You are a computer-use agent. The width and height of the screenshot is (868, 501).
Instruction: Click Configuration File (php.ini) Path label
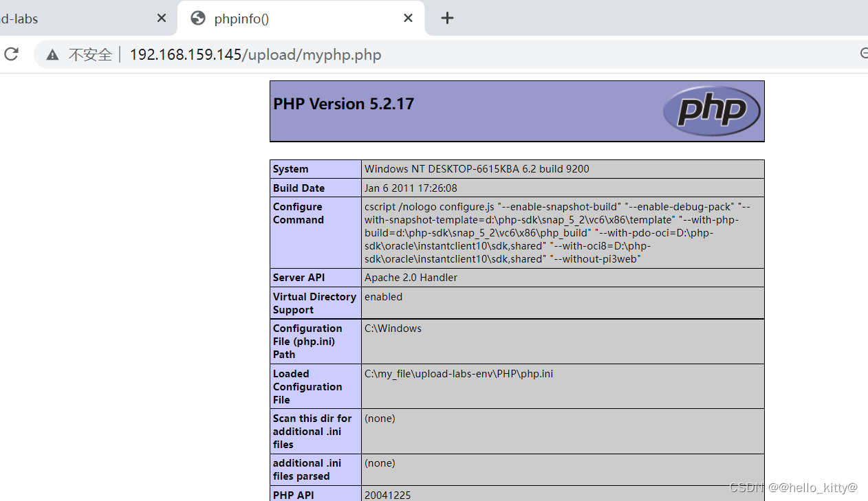(x=307, y=342)
